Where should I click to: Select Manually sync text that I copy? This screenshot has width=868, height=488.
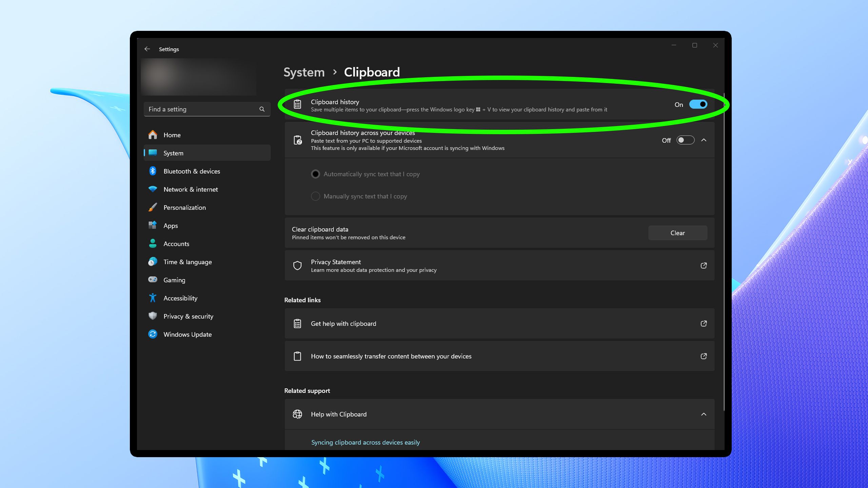(315, 196)
